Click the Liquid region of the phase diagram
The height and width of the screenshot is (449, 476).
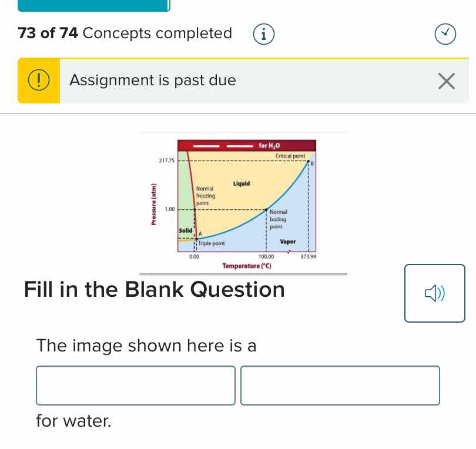click(241, 182)
